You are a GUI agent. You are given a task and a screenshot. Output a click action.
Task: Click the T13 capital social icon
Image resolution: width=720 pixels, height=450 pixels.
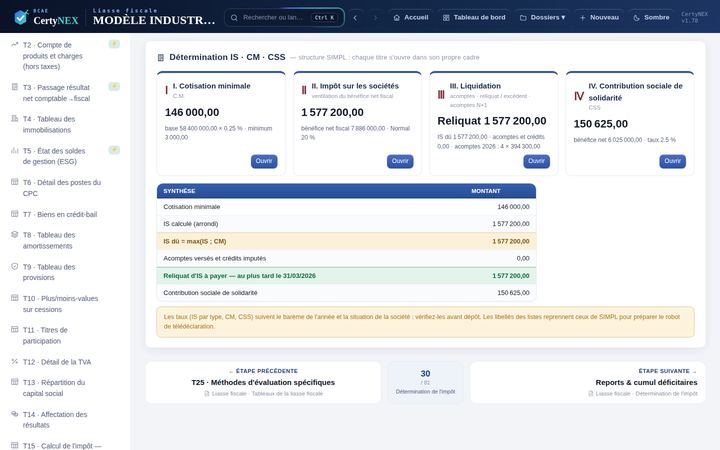tap(15, 382)
